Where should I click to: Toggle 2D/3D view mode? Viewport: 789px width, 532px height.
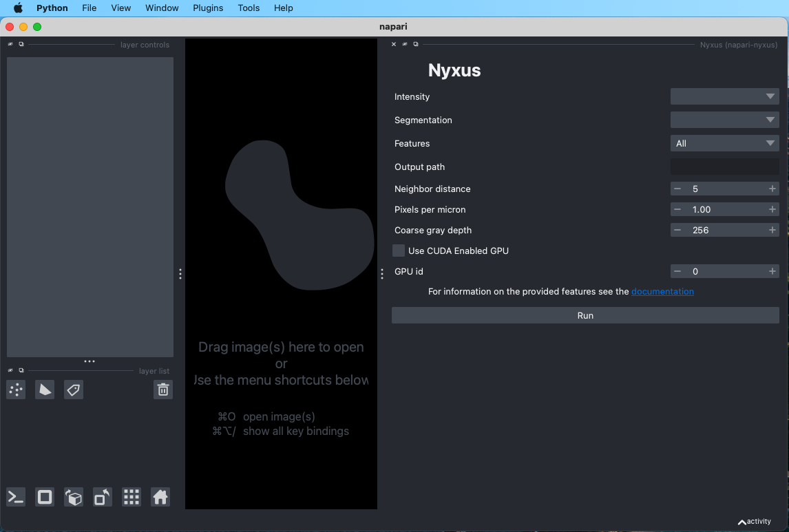45,498
